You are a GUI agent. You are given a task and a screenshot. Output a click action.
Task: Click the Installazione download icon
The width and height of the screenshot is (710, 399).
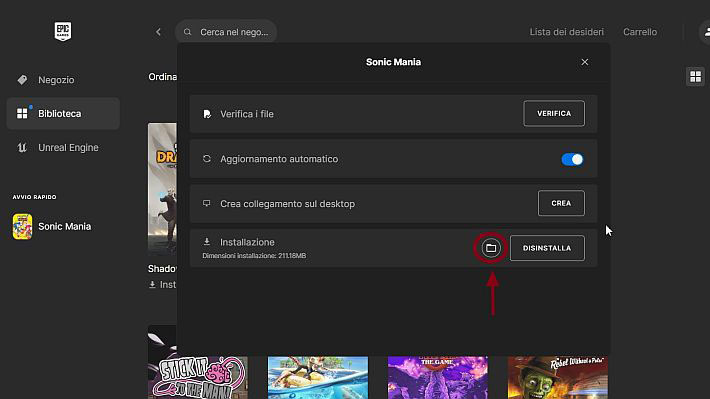(x=207, y=242)
